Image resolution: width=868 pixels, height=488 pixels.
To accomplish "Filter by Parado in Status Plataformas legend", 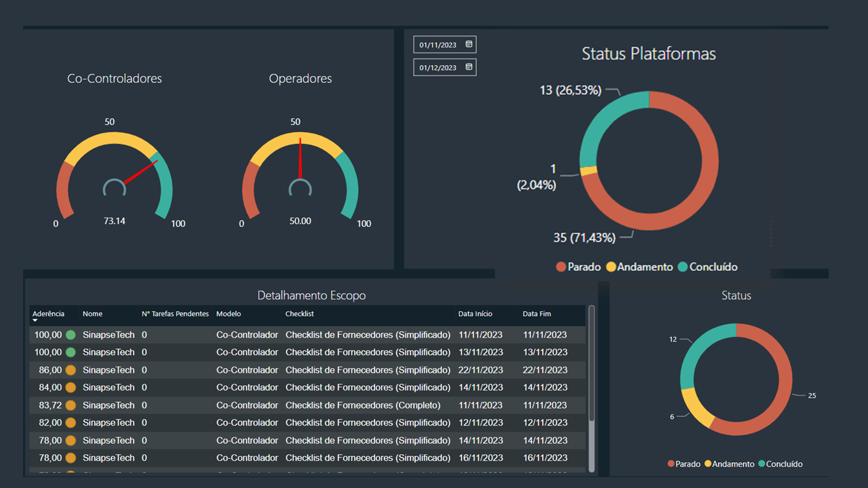I will tap(578, 267).
